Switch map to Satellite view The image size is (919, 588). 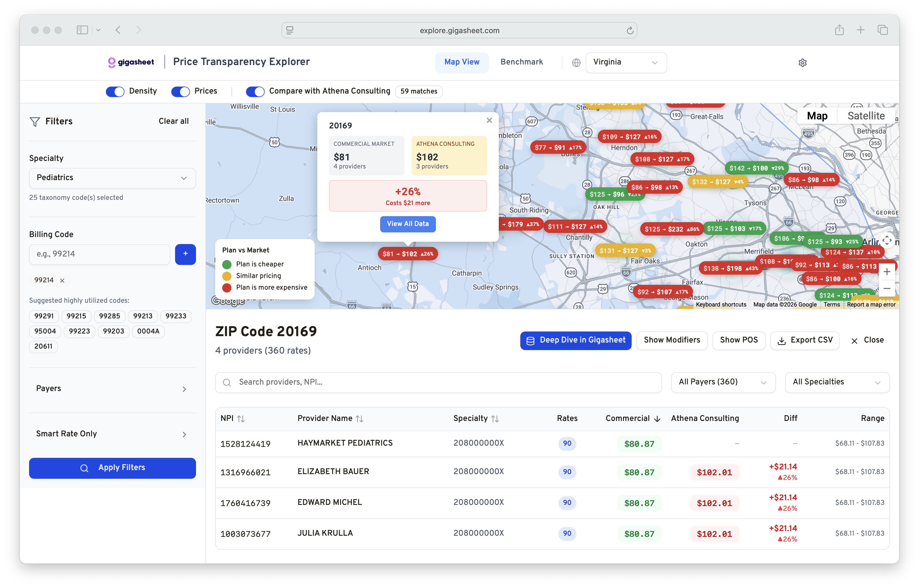tap(866, 116)
